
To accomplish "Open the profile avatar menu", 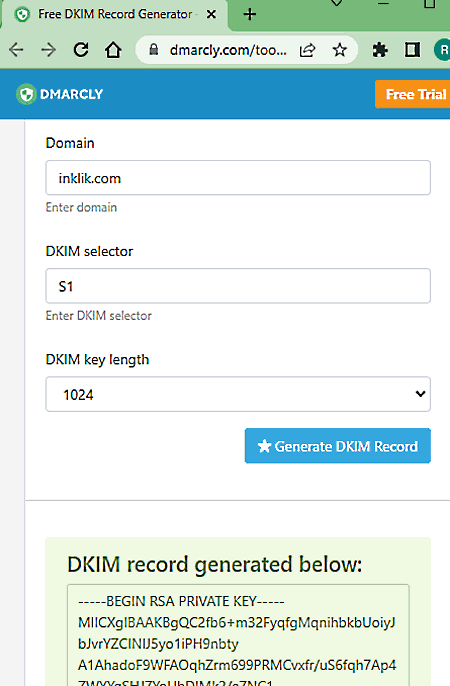I will click(x=442, y=50).
